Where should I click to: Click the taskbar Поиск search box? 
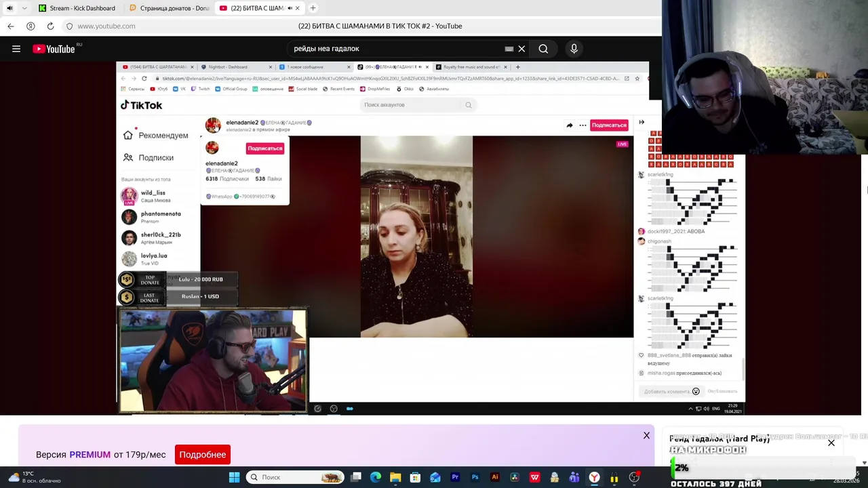(294, 477)
